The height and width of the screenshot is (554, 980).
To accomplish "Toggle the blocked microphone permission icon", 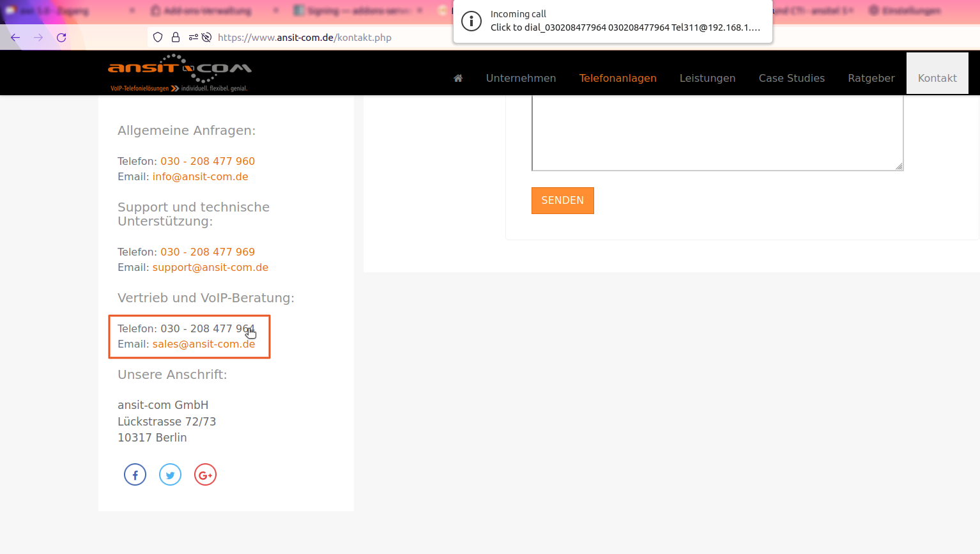I will [206, 37].
